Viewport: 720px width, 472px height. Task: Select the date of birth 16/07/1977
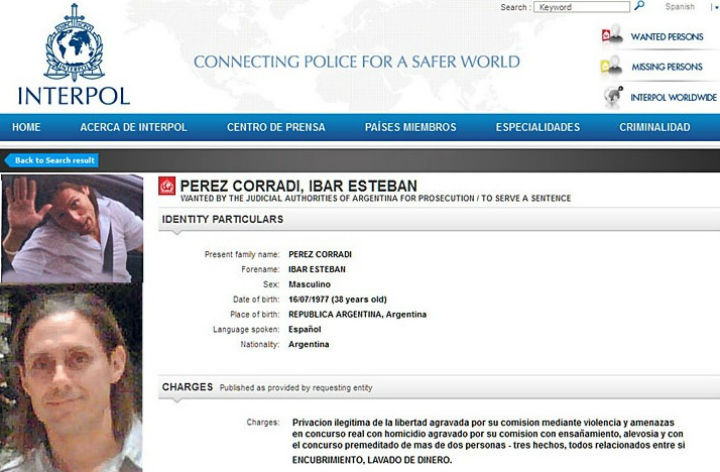[x=309, y=299]
